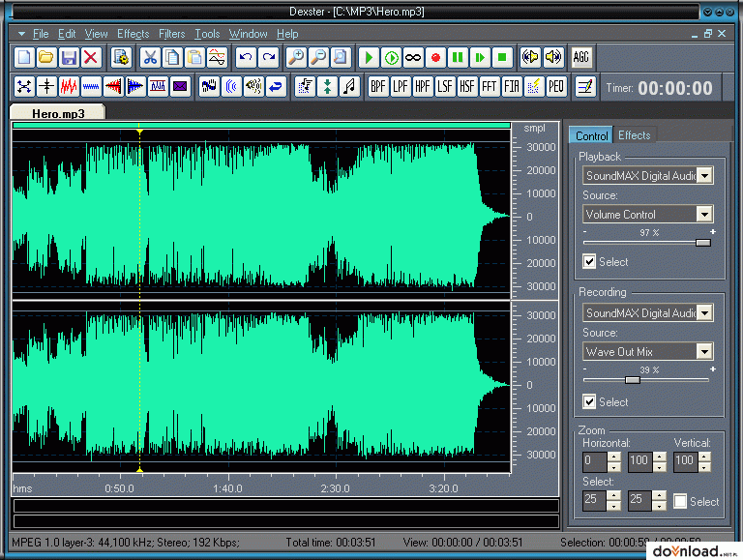Increase the Horizontal zoom 100 value
The height and width of the screenshot is (560, 743).
pos(660,457)
